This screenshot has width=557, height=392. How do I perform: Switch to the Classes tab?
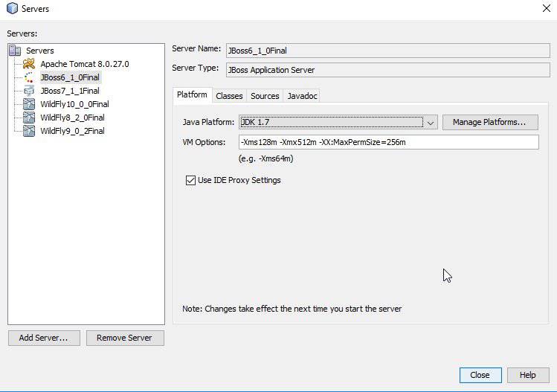point(229,96)
